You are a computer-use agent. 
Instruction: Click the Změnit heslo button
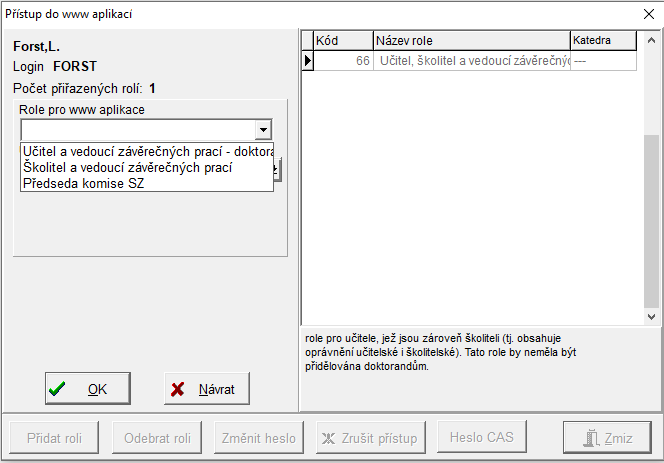click(258, 438)
